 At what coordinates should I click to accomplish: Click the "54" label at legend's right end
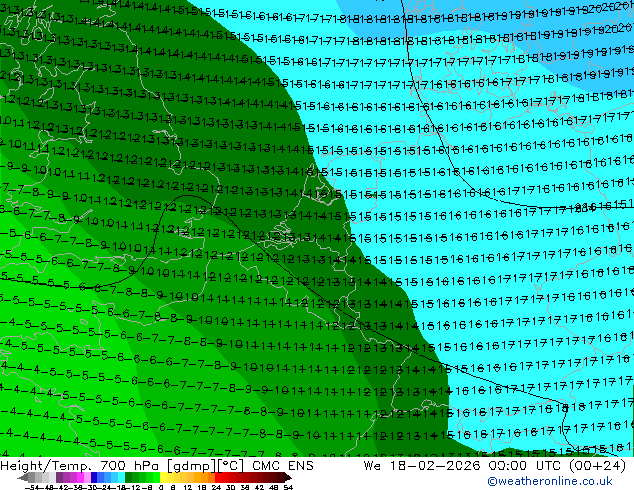pos(287,488)
